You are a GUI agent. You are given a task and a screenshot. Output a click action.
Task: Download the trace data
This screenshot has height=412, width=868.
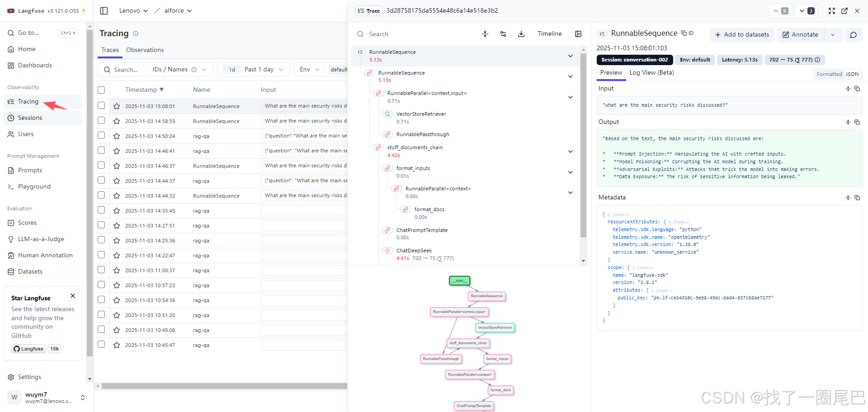(521, 34)
